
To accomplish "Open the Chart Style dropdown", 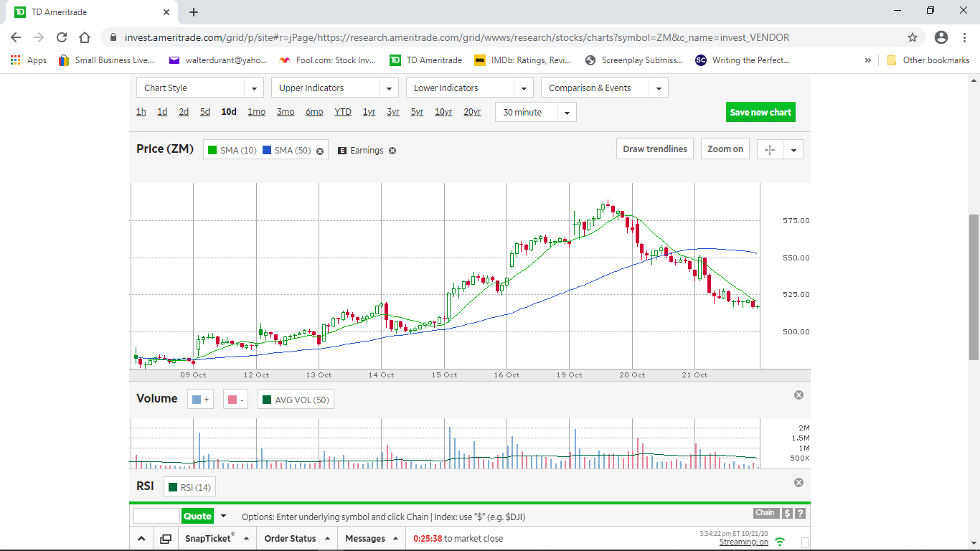I will (x=199, y=88).
